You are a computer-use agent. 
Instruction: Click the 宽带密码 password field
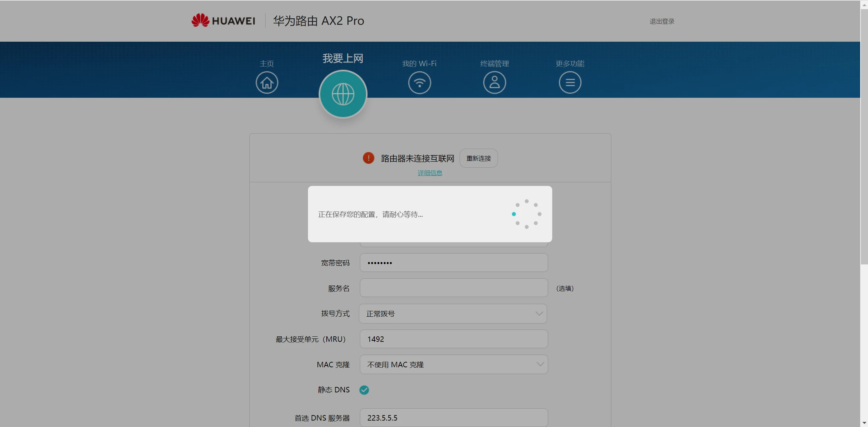pyautogui.click(x=454, y=263)
